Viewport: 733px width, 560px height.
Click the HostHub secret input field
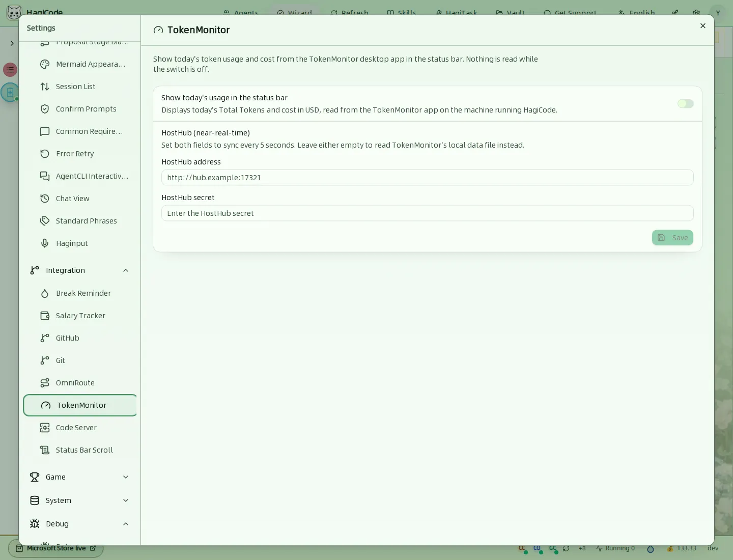(428, 213)
